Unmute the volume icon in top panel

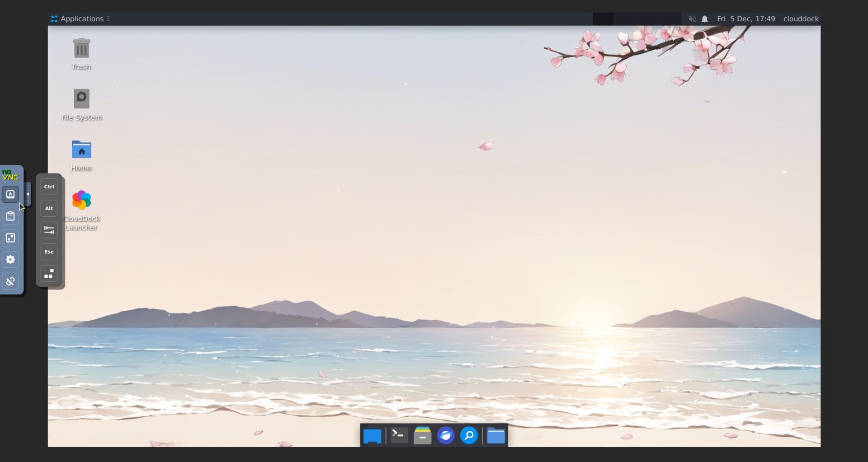pyautogui.click(x=692, y=19)
